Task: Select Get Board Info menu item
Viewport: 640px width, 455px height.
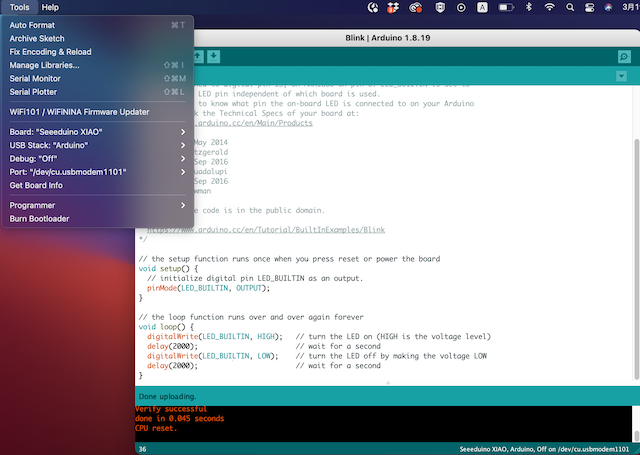Action: 98,185
